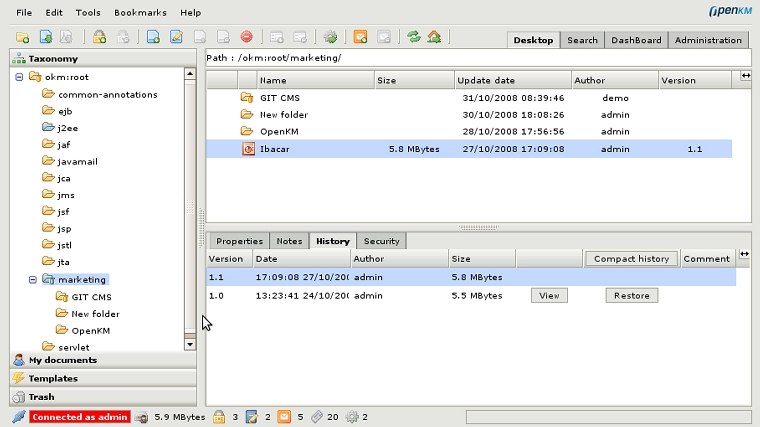
Task: Click Restore for version 1.0
Action: point(632,296)
